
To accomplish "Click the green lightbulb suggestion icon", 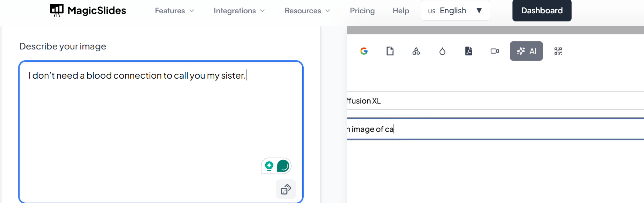I will point(269,166).
